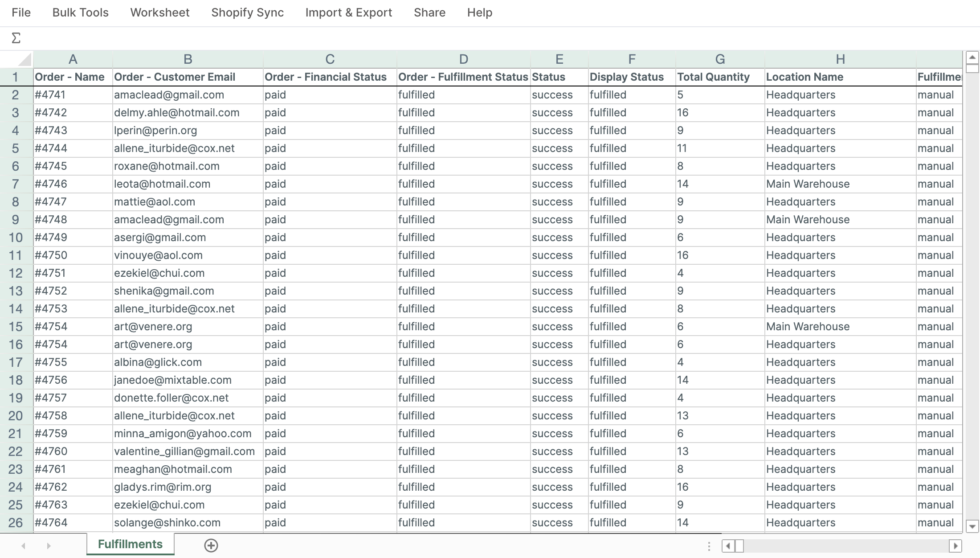The image size is (980, 558).
Task: Open the Help menu
Action: click(480, 12)
